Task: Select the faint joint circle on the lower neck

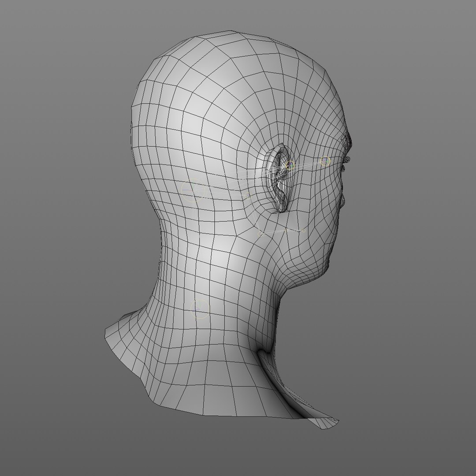Action: (200, 309)
